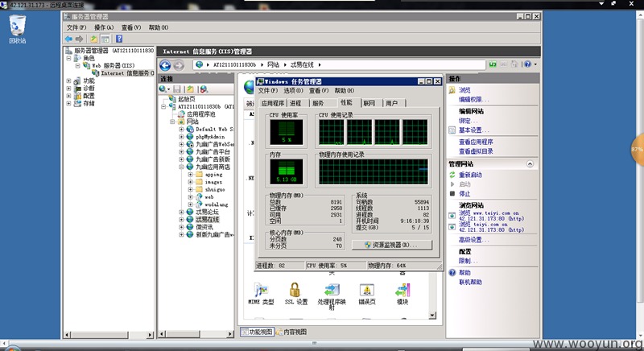This screenshot has width=644, height=351.
Task: Expand the 存储 node in Server Manager tree
Action: click(x=69, y=104)
